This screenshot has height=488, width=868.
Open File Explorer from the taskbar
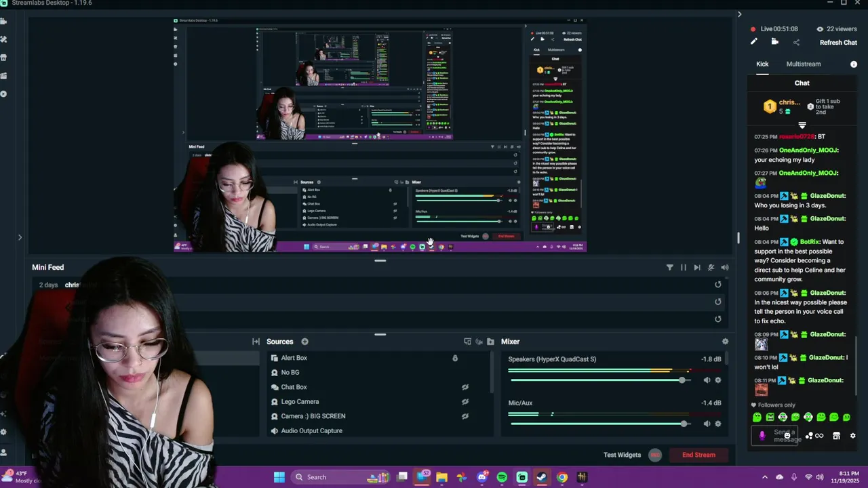pos(441,477)
